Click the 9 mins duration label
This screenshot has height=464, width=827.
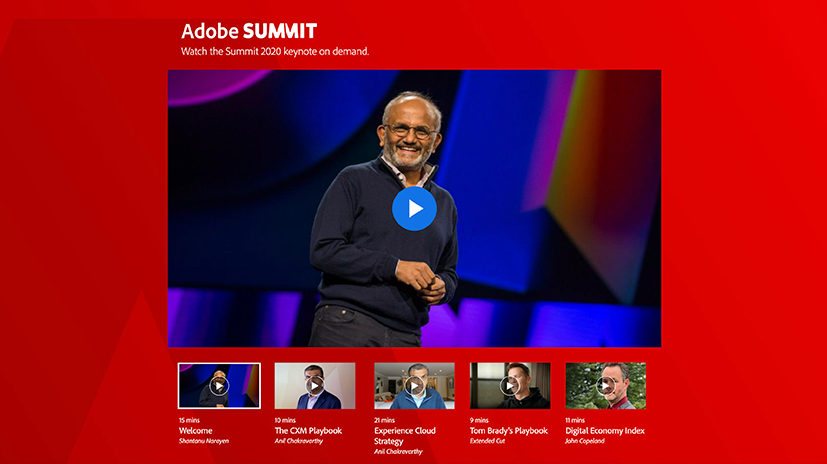coord(480,420)
